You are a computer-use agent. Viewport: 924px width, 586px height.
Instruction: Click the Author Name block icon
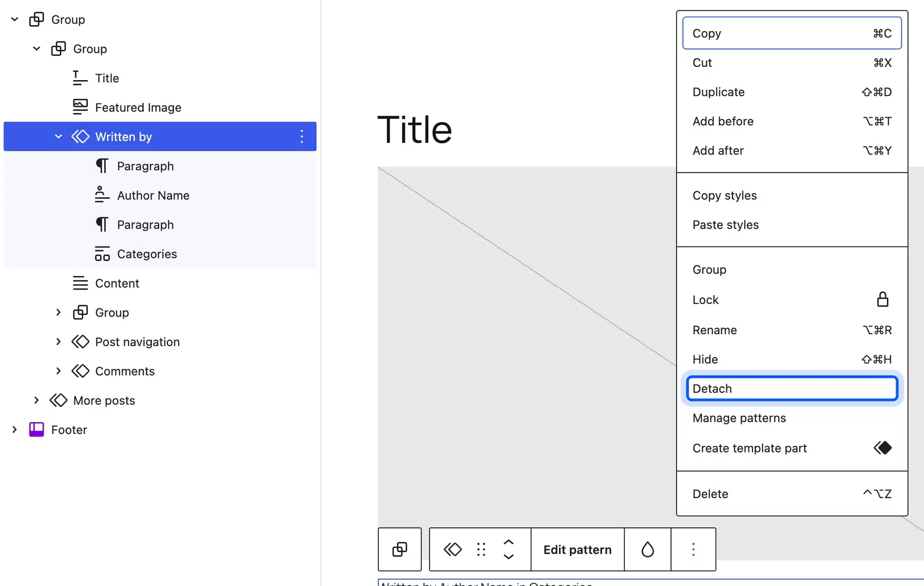[102, 195]
